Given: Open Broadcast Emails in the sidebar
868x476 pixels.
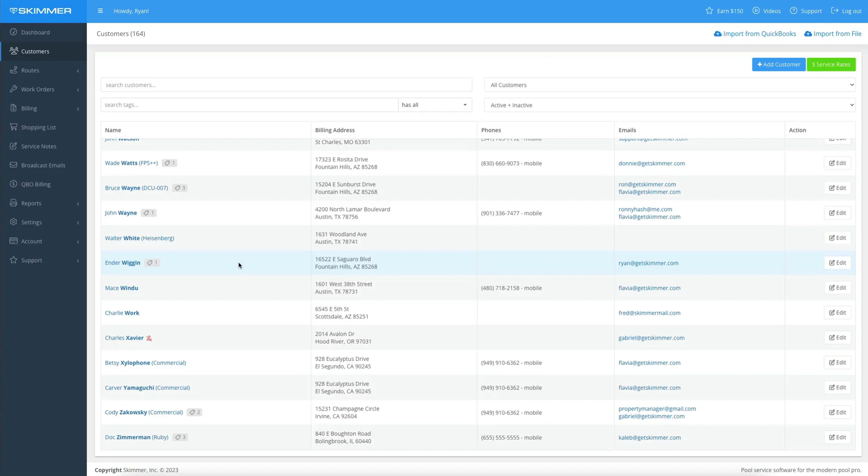Looking at the screenshot, I should tap(43, 165).
